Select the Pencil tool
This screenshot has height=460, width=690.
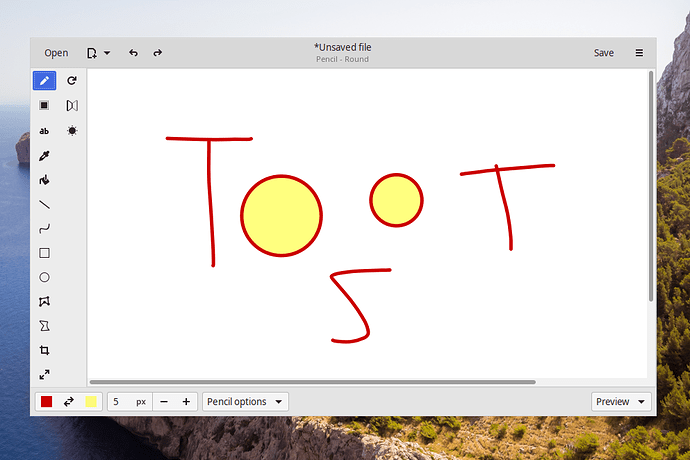click(x=44, y=81)
